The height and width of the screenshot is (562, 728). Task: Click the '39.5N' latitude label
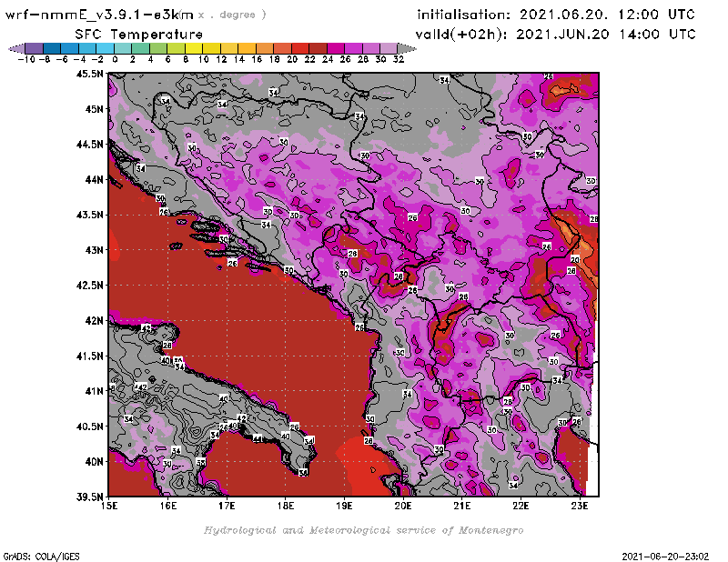90,497
